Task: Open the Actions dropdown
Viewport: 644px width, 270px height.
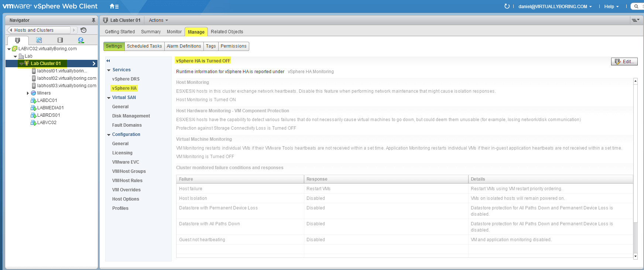Action: 158,20
